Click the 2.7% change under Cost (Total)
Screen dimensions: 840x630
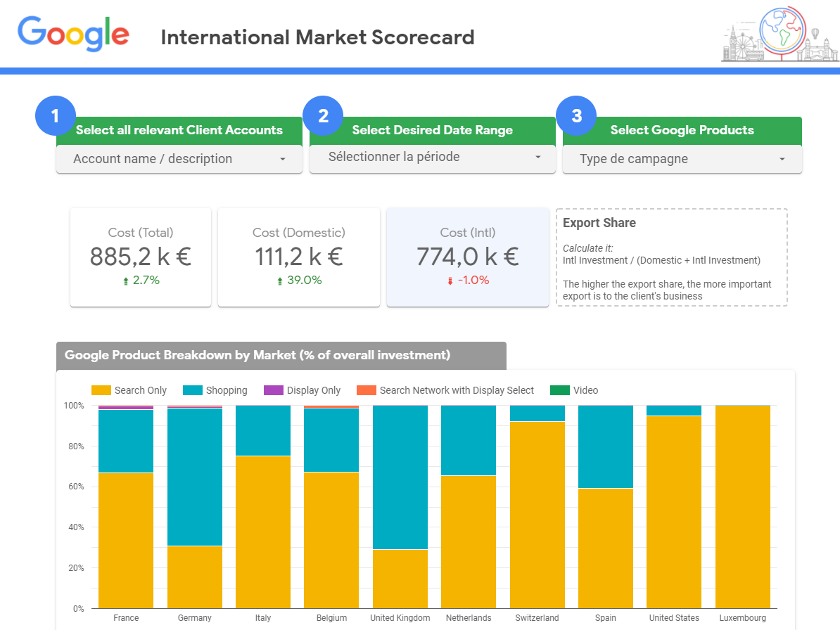pyautogui.click(x=146, y=280)
